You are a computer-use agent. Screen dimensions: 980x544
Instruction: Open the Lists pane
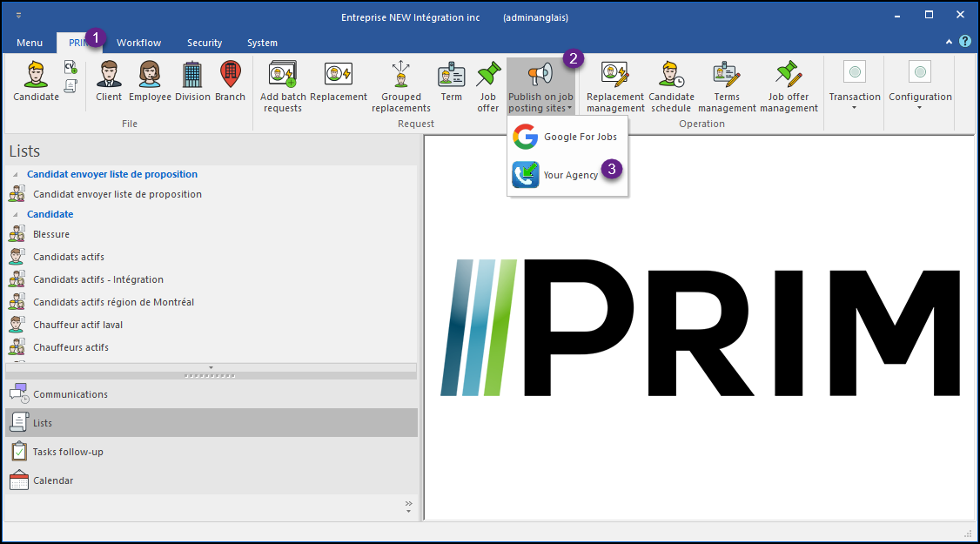[x=211, y=423]
